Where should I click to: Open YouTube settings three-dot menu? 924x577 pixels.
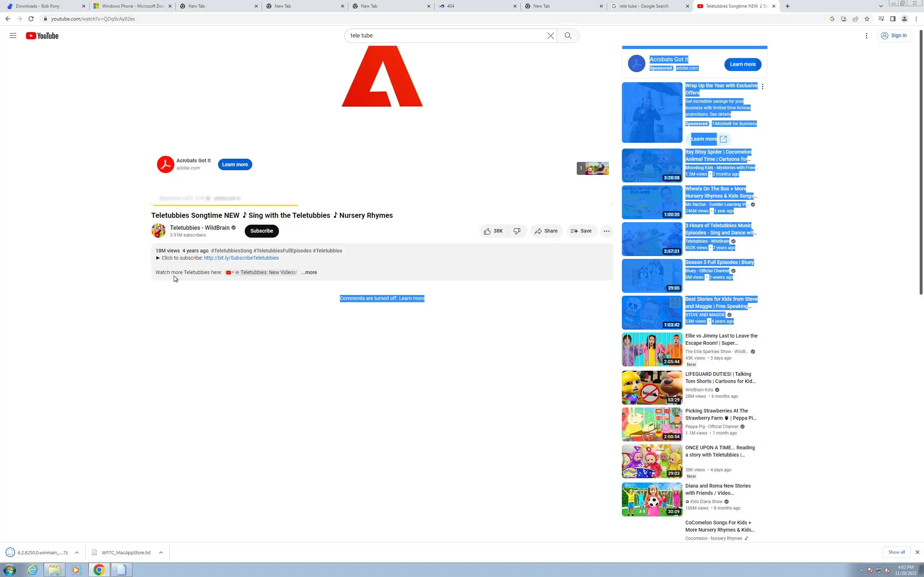866,35
